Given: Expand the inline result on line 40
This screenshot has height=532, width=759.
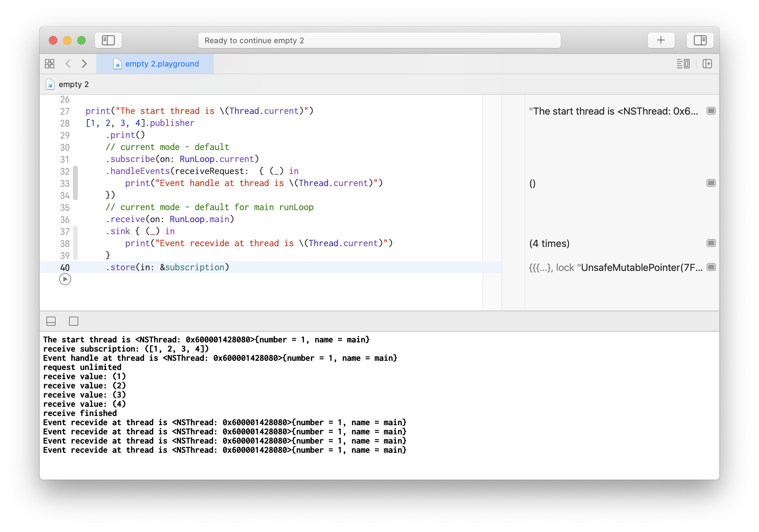Looking at the screenshot, I should tap(711, 267).
